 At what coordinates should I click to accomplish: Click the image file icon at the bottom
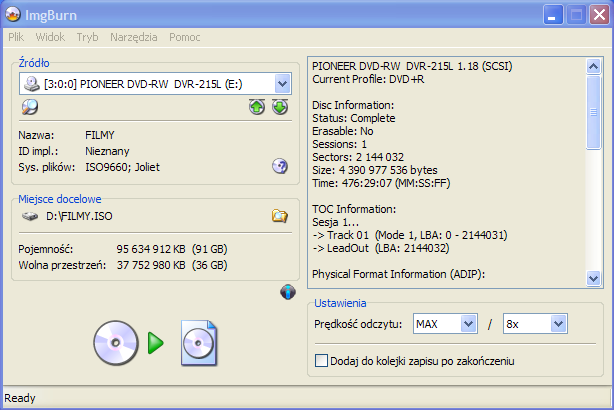pos(199,343)
